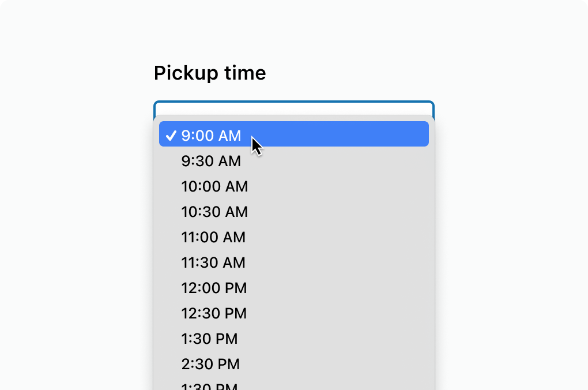Viewport: 588px width, 390px height.
Task: Pick the 10:00 AM pickup time
Action: click(293, 186)
